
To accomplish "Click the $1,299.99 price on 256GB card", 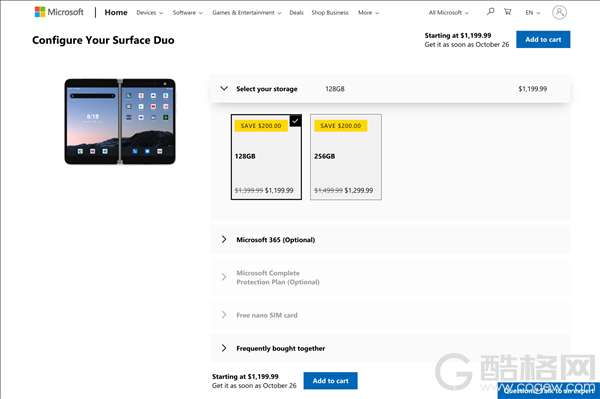I will (359, 190).
